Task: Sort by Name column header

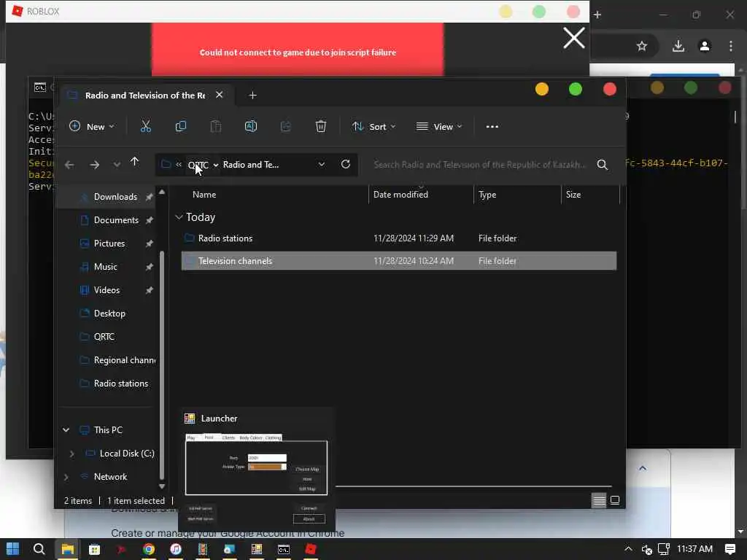Action: click(204, 194)
